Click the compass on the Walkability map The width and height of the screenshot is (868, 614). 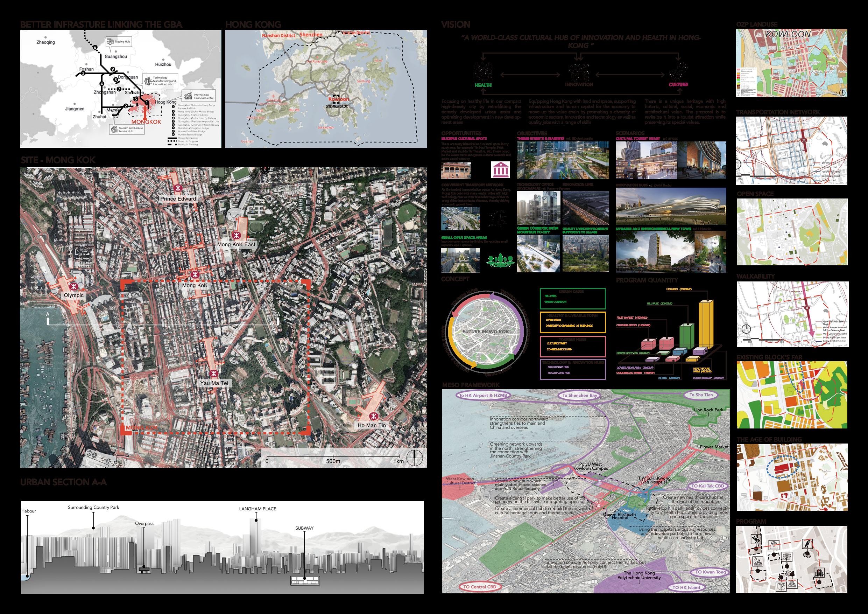pos(747,329)
